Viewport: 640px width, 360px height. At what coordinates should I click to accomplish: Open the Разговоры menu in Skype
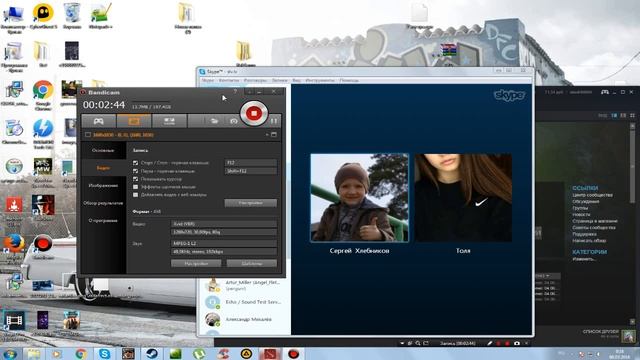255,80
